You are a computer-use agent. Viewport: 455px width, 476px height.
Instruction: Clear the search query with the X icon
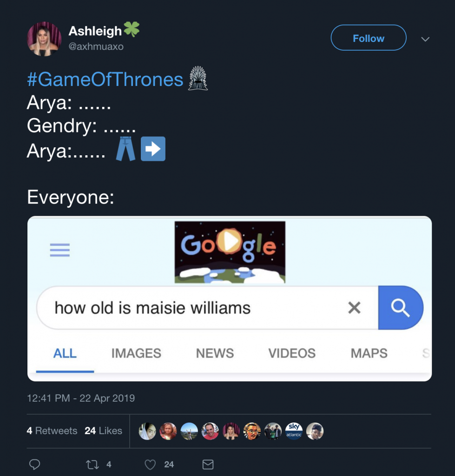pyautogui.click(x=355, y=307)
